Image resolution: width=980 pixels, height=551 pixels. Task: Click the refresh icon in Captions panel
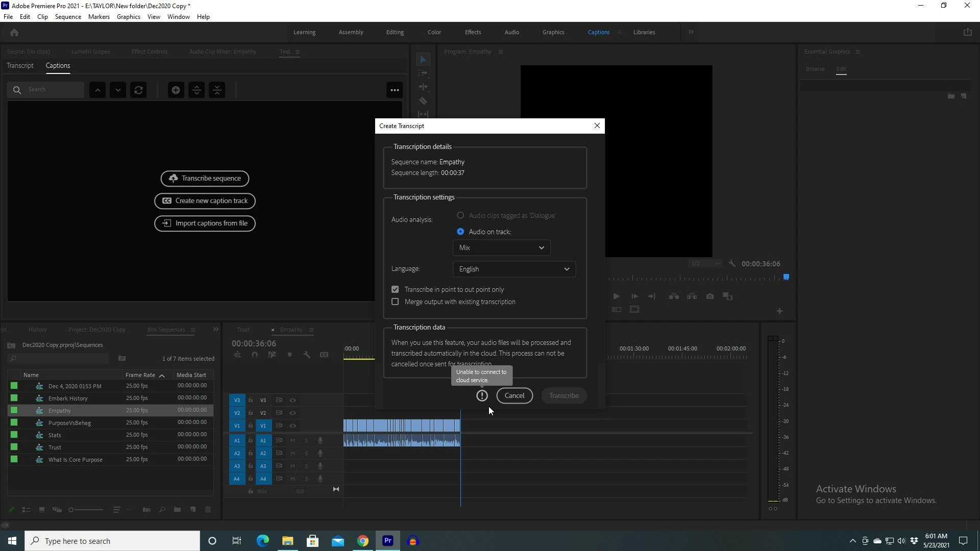click(x=138, y=90)
